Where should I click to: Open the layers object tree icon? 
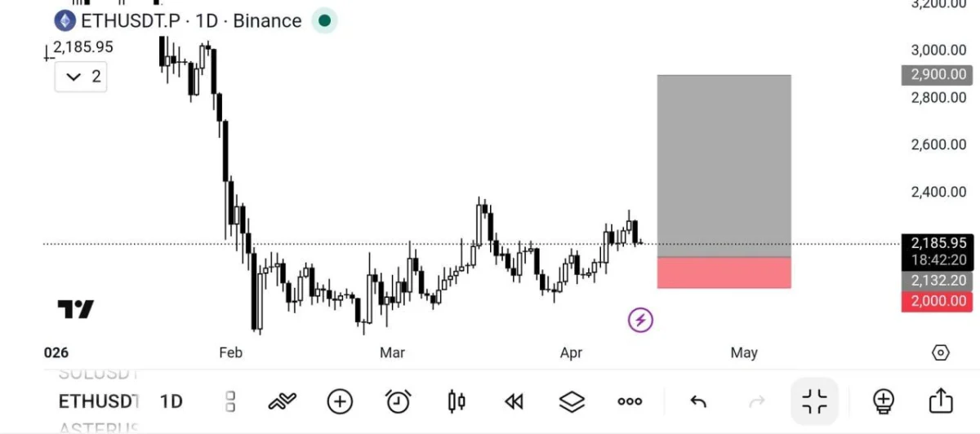coord(572,401)
